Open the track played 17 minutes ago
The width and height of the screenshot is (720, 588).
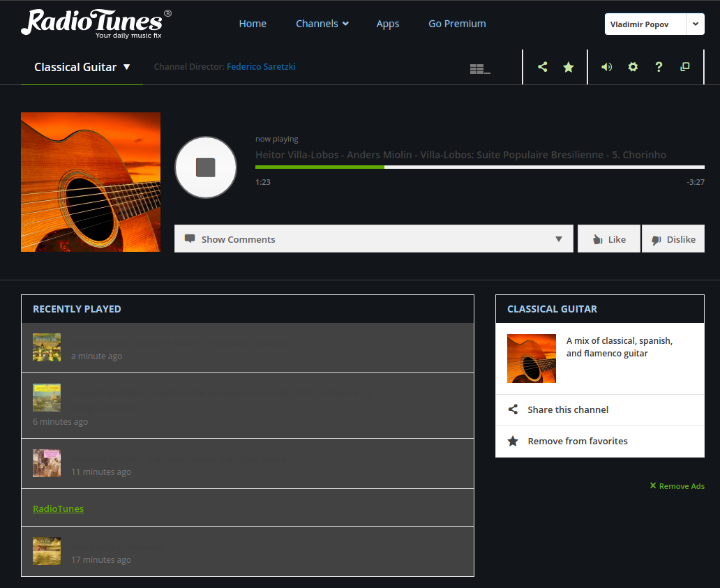tap(248, 551)
